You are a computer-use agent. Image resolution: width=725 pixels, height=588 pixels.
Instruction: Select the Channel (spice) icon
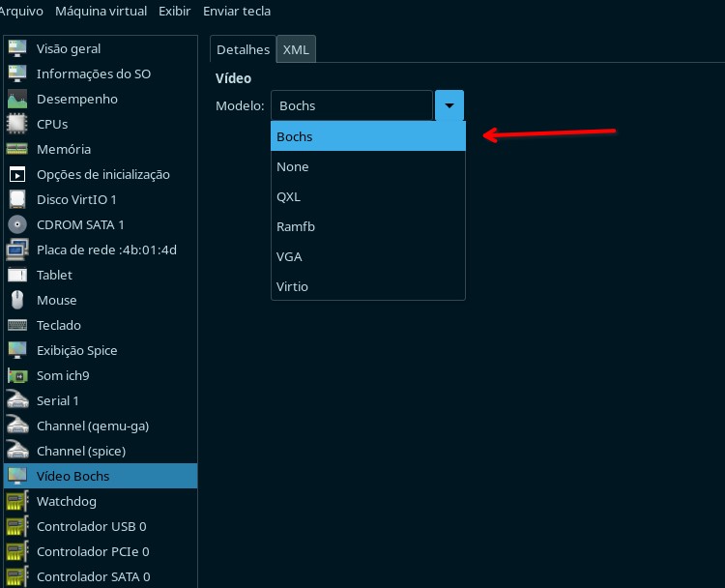pos(17,450)
